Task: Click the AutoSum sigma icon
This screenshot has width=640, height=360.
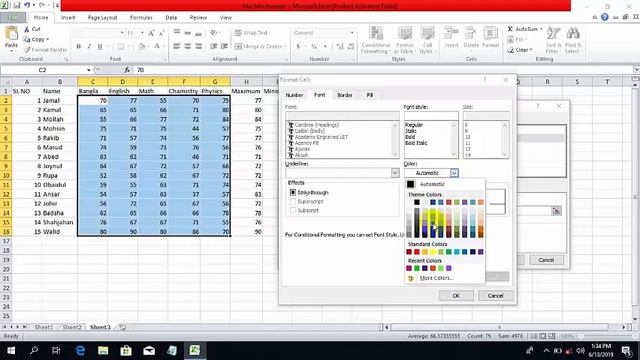Action: click(510, 29)
